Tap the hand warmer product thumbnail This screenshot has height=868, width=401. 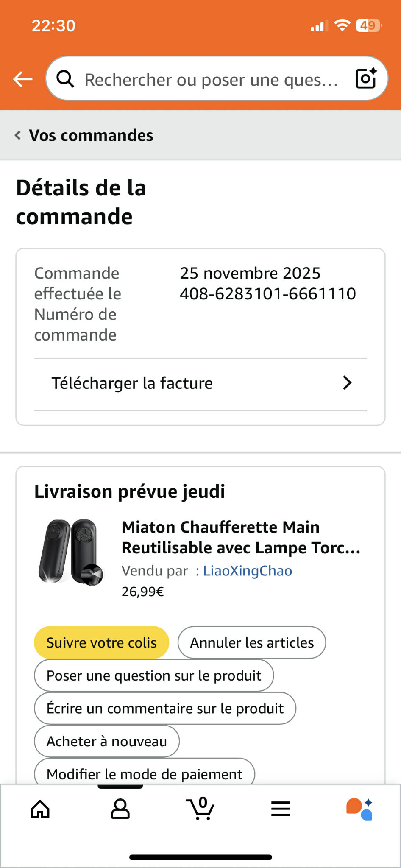(x=71, y=552)
